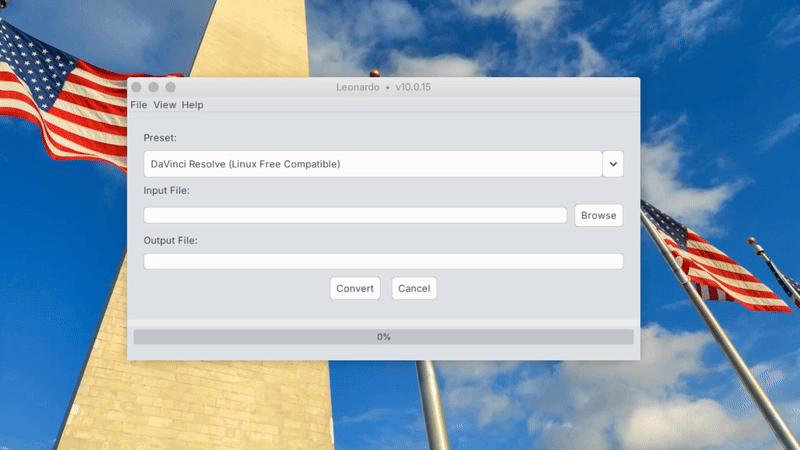Click the Leonardo v10.0.15 title text
Viewport: 800px width, 450px height.
pyautogui.click(x=383, y=87)
